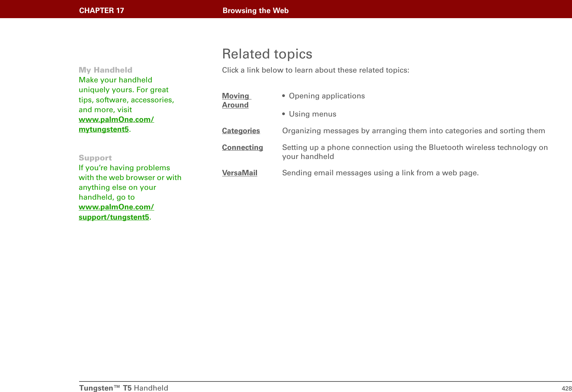Visit www.palmOne.com/mytungstent5 link
This screenshot has height=392, width=572.
[116, 124]
